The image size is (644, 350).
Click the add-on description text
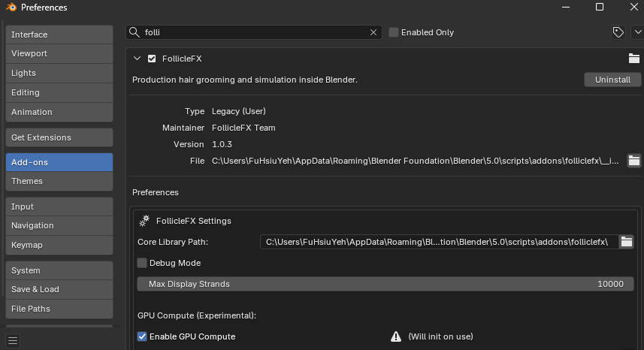click(245, 80)
